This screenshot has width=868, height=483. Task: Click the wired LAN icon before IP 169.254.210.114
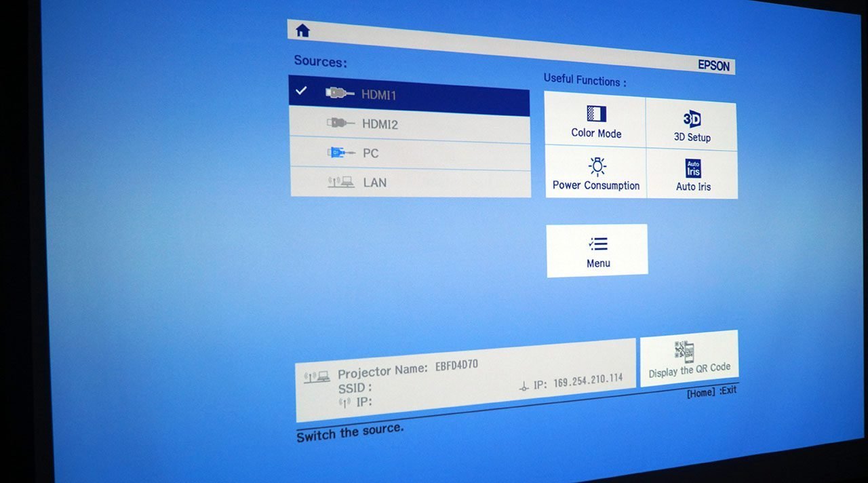[524, 387]
